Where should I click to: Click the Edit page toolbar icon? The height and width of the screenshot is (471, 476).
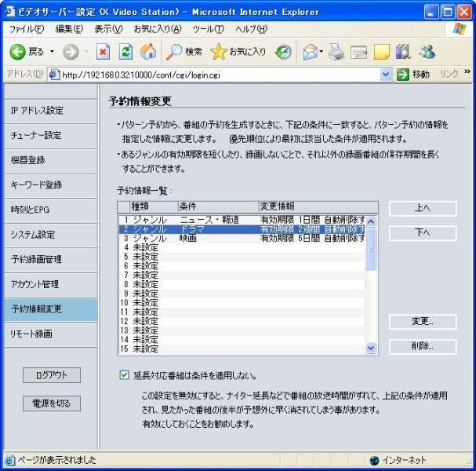pyautogui.click(x=358, y=53)
